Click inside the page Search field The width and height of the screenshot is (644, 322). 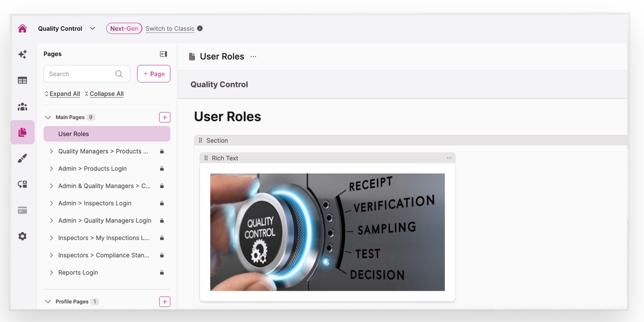(78, 73)
